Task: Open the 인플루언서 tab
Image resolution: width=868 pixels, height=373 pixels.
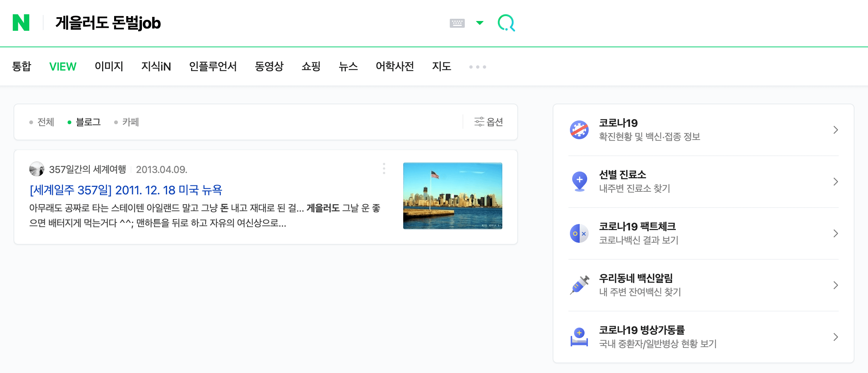Action: (213, 66)
